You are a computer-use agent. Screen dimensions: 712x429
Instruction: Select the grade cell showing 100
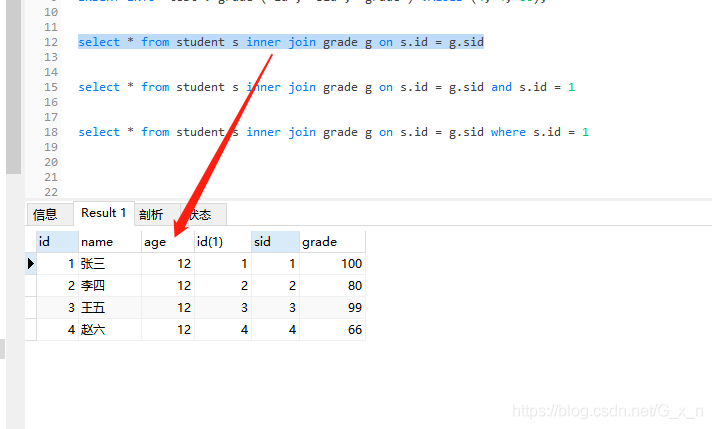(332, 264)
